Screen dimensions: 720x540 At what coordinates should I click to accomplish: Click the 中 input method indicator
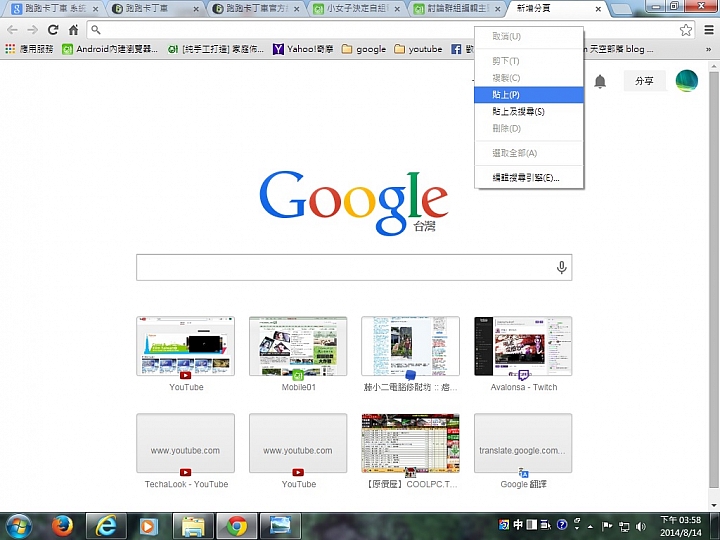518,524
